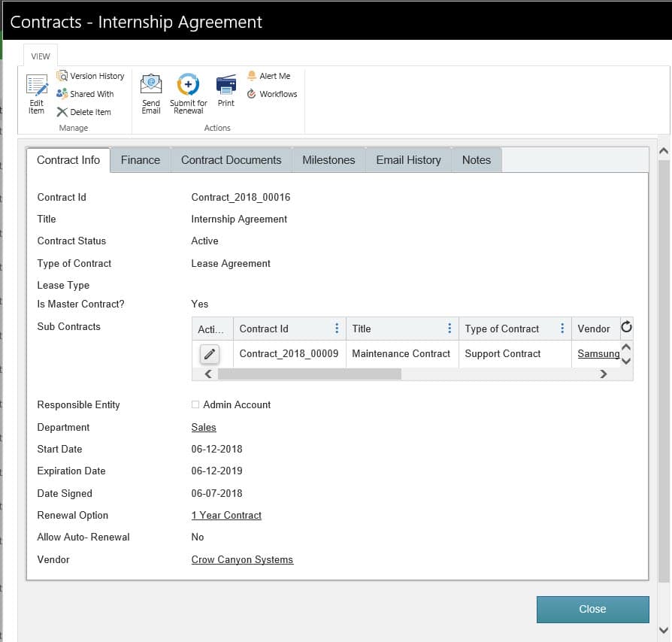The image size is (672, 642).
Task: Click the Acti... column header
Action: pos(212,329)
